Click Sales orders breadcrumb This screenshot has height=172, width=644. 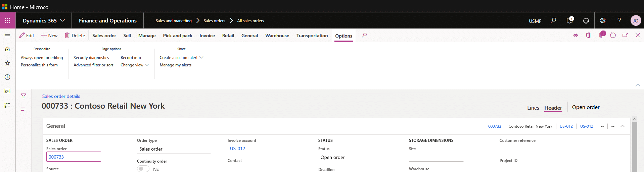click(214, 21)
